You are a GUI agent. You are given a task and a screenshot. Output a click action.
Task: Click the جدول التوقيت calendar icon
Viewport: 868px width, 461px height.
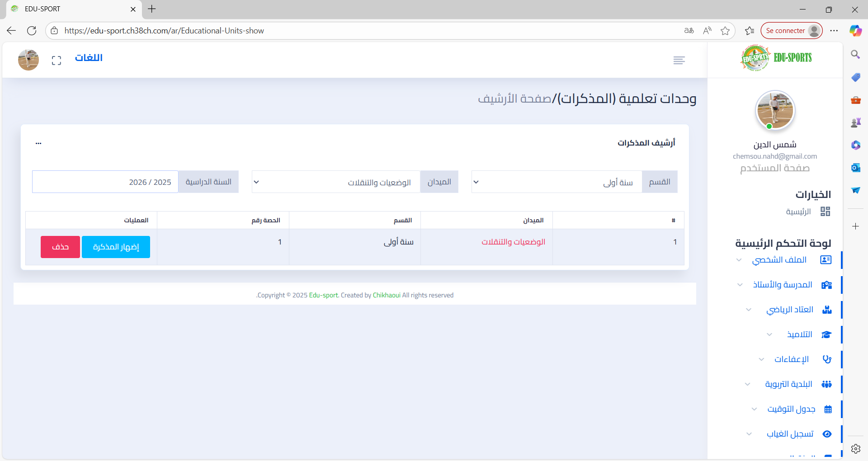828,409
